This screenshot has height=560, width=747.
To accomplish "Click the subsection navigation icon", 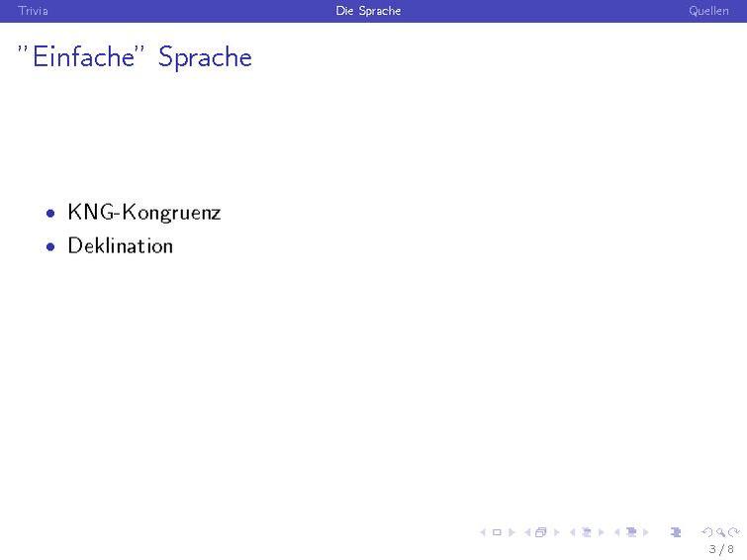I will point(586,532).
